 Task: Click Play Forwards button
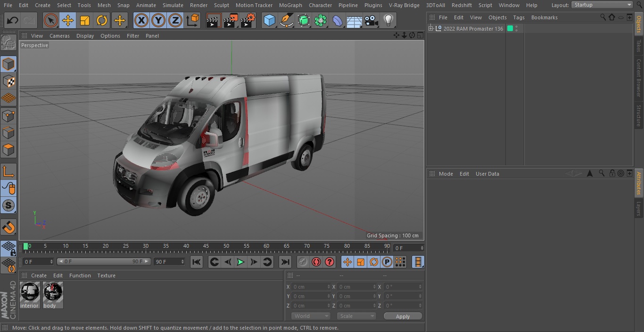[240, 262]
